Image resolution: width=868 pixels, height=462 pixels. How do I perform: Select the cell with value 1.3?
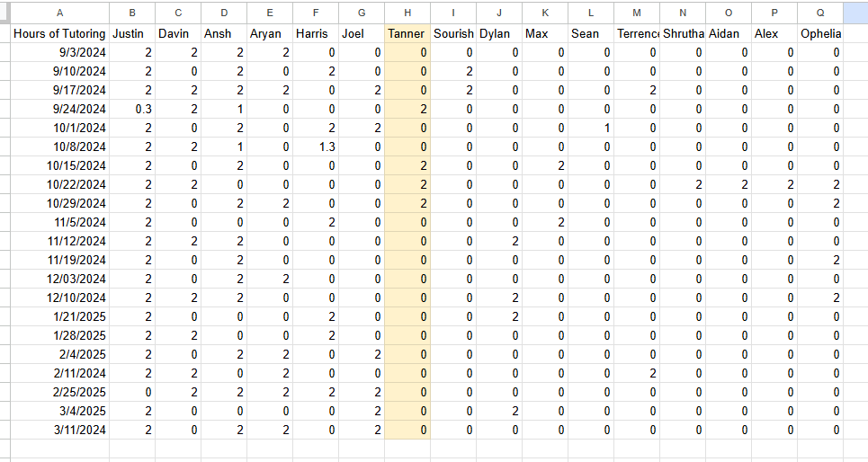point(316,147)
